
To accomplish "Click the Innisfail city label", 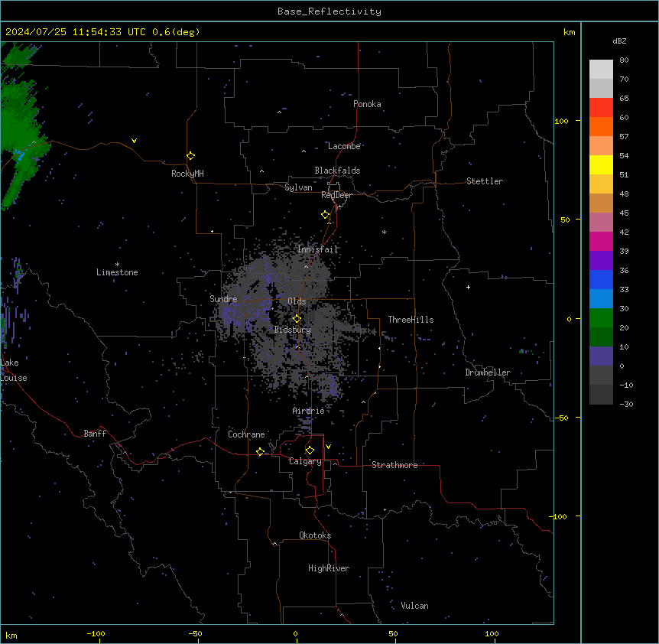I will (x=317, y=249).
